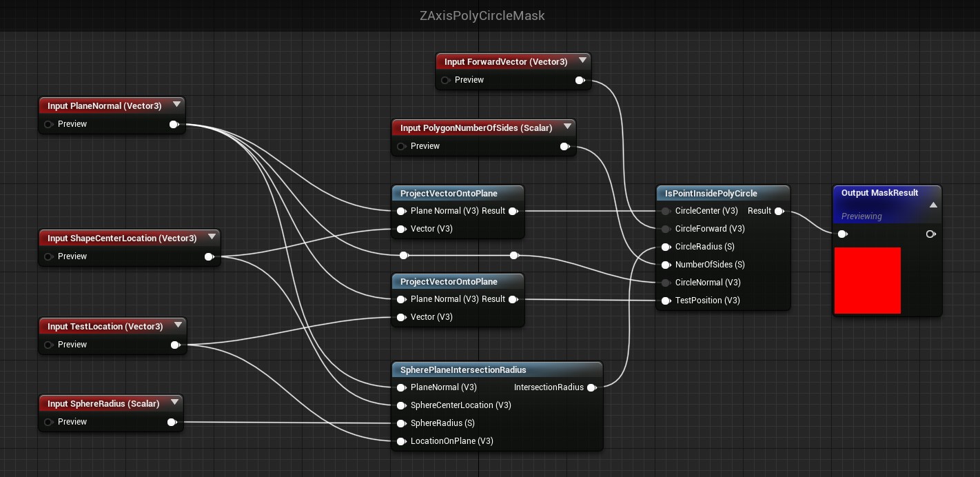
Task: Collapse the Output MaskResult node preview
Action: point(933,205)
